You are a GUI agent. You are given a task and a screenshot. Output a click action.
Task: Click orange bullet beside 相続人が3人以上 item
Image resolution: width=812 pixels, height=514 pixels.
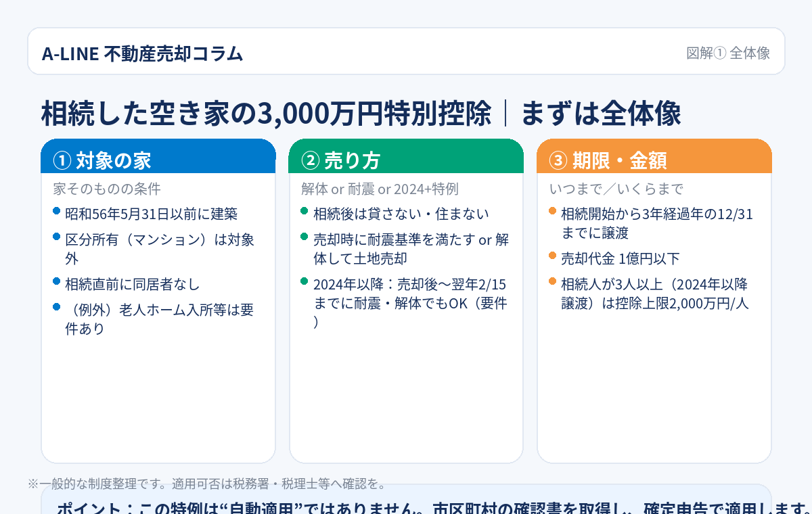point(552,281)
